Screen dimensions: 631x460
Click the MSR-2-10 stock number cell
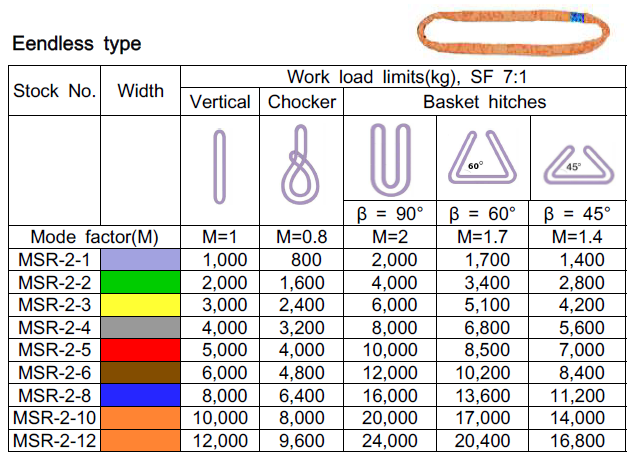(56, 417)
